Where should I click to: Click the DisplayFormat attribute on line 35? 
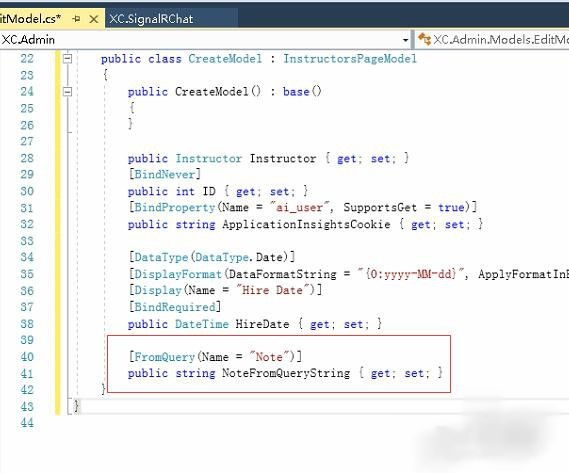click(178, 274)
